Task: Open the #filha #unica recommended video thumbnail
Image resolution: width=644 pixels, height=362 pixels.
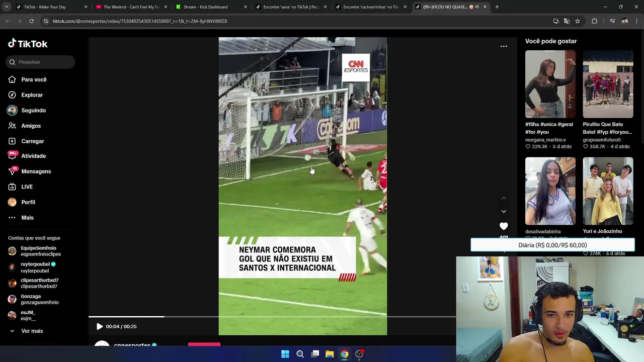Action: point(550,84)
